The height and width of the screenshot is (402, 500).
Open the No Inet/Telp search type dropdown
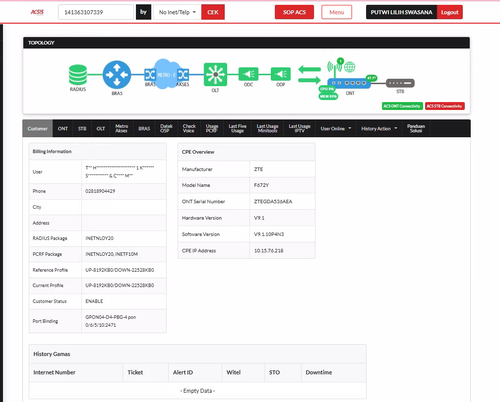(x=177, y=12)
